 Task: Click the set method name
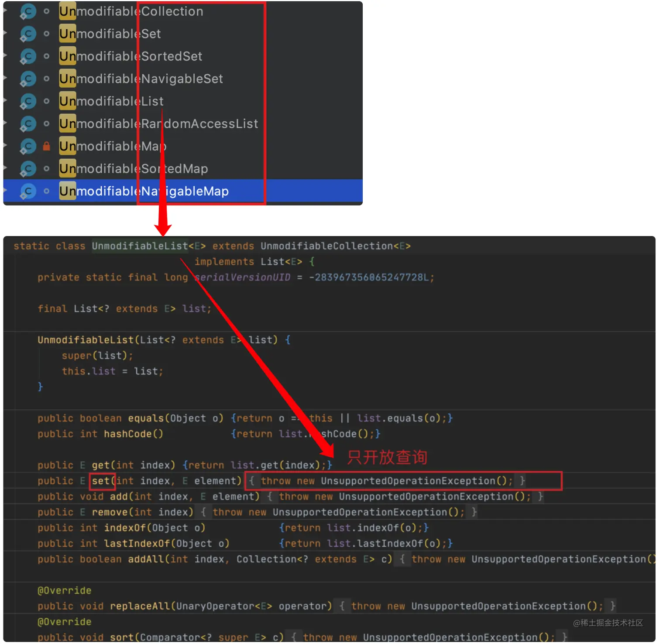point(100,481)
